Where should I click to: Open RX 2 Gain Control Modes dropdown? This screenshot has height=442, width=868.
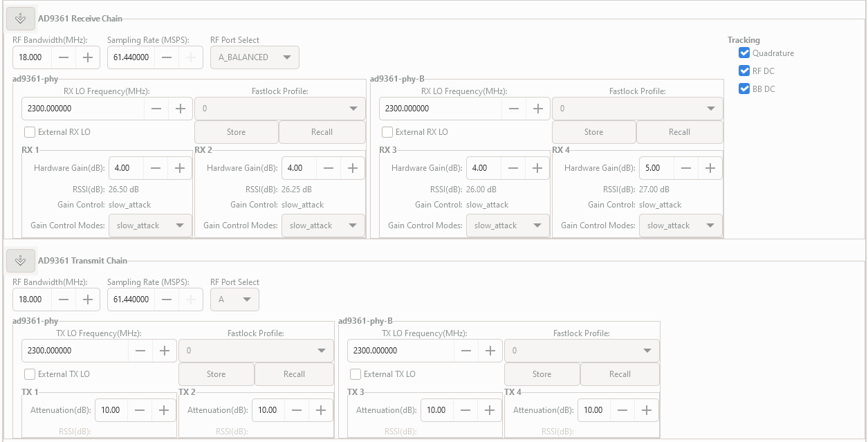323,225
